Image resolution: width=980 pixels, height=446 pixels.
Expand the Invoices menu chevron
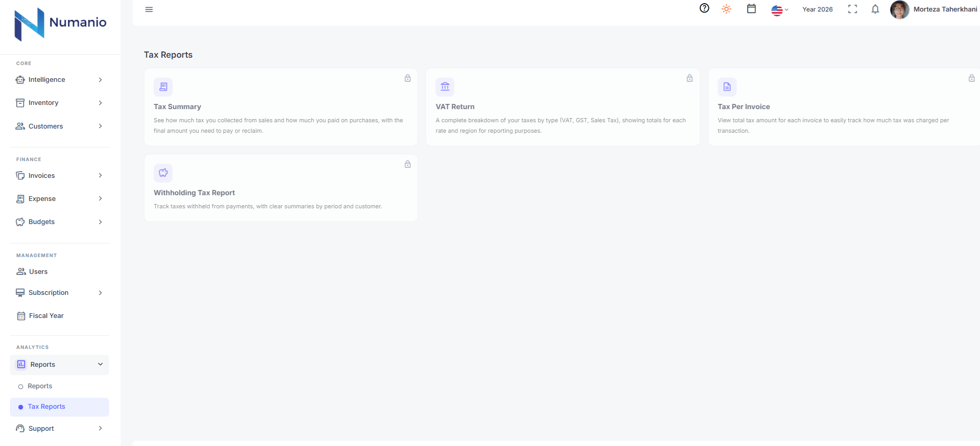click(x=100, y=175)
